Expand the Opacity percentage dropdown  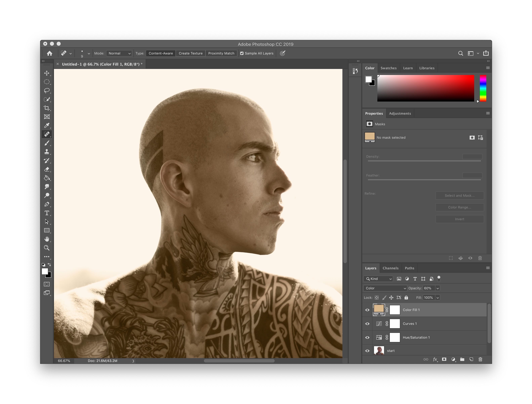tap(439, 288)
